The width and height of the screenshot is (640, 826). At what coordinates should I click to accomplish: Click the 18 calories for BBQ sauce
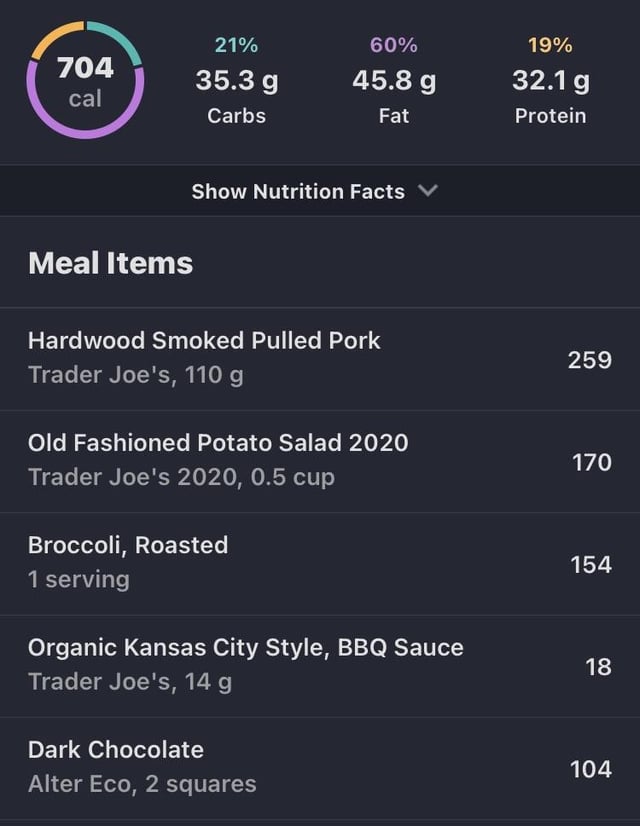click(x=598, y=667)
